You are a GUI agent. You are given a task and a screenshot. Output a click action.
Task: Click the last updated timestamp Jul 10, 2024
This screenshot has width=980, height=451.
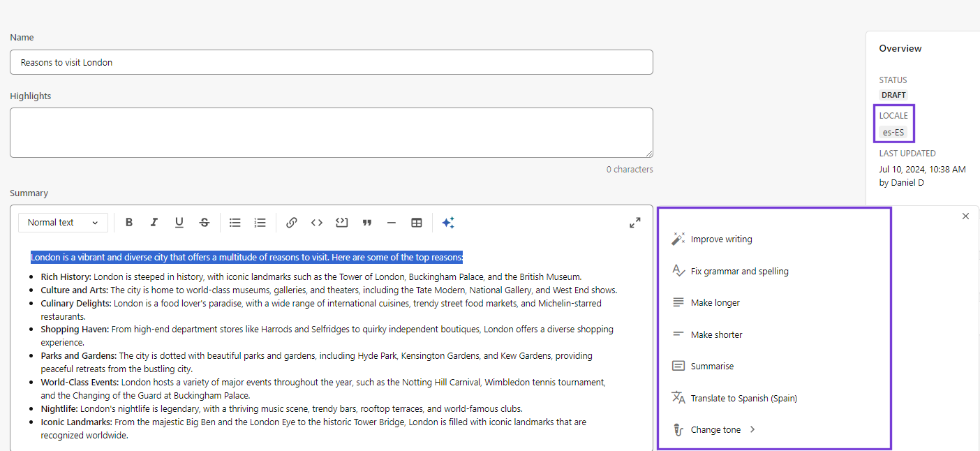[x=922, y=170]
